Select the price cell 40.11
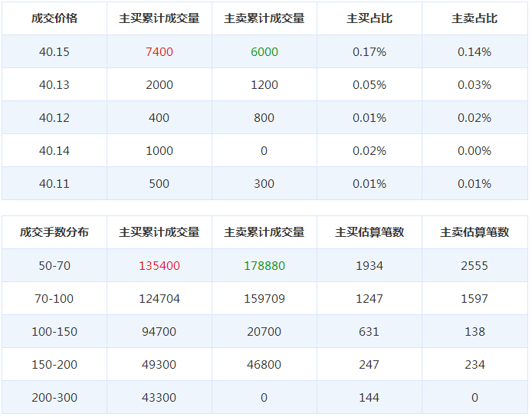Image resolution: width=532 pixels, height=417 pixels. [54, 183]
